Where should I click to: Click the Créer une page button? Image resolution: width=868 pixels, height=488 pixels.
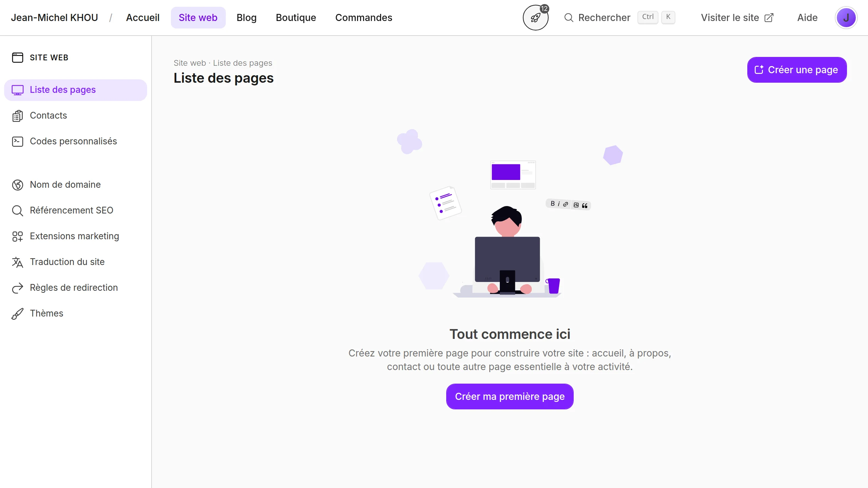pos(797,70)
